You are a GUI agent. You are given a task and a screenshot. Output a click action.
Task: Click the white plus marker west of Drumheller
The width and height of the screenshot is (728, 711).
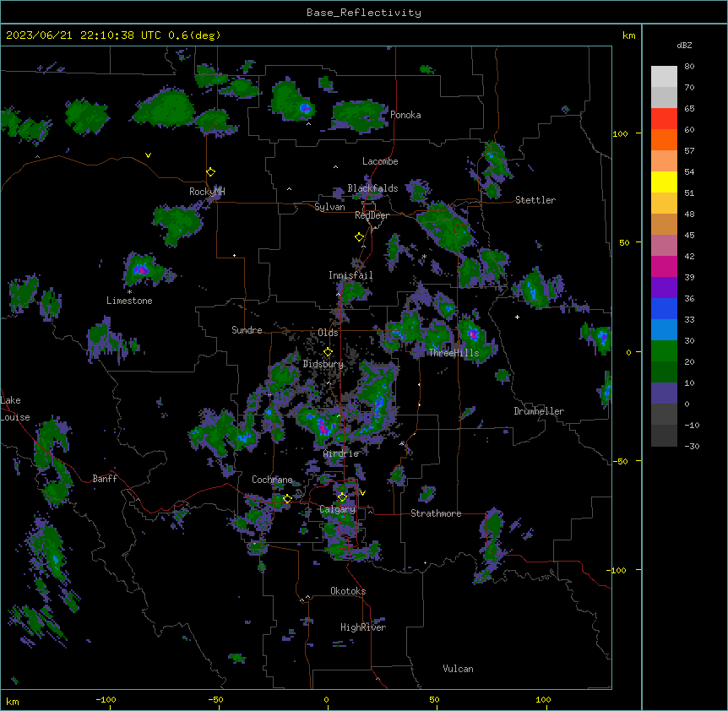pyautogui.click(x=517, y=317)
